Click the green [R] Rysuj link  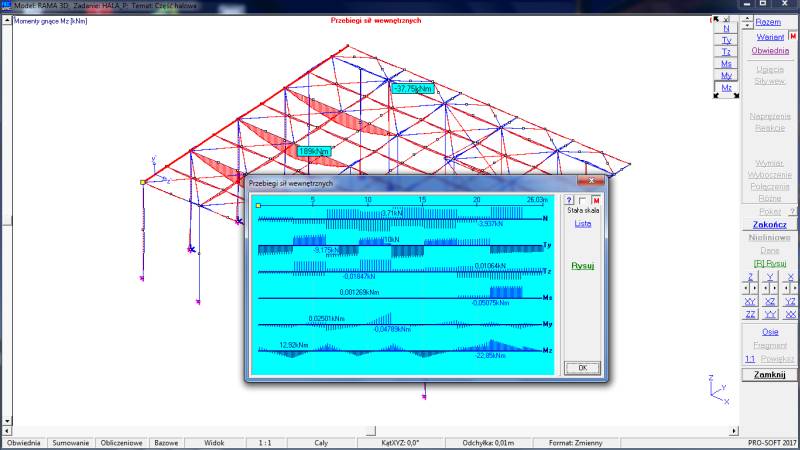[770, 263]
